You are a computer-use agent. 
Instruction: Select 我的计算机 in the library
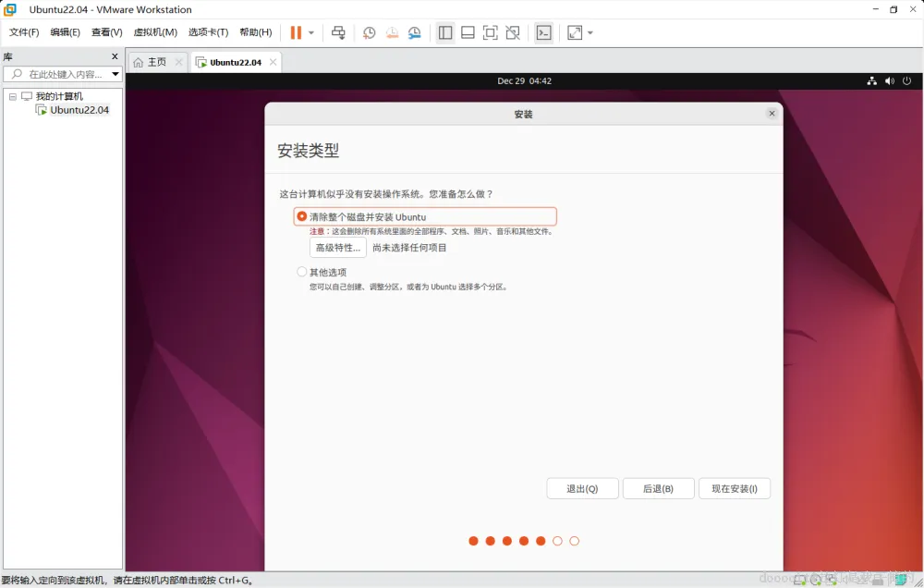click(59, 96)
